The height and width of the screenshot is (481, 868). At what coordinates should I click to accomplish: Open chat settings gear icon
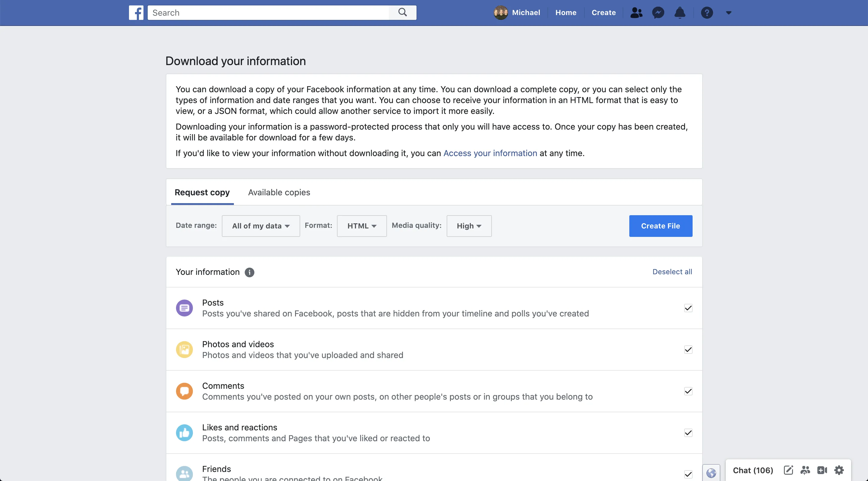tap(839, 470)
